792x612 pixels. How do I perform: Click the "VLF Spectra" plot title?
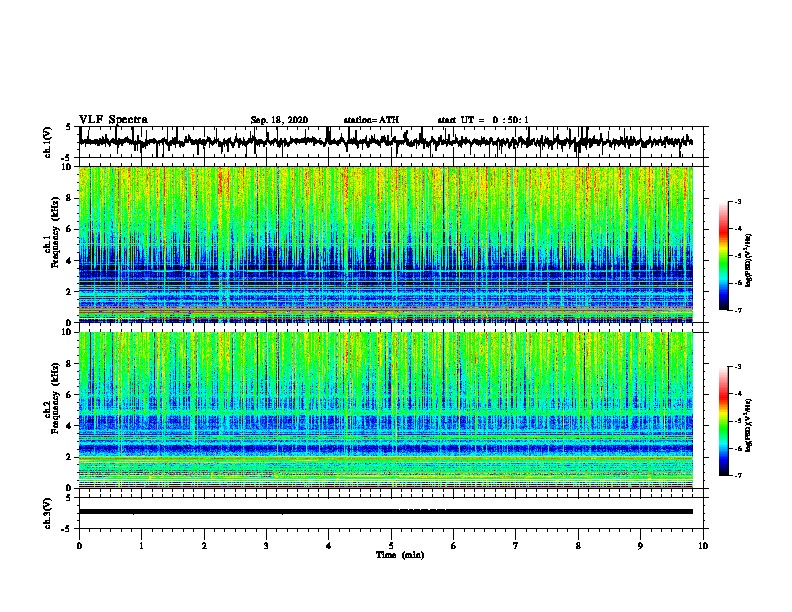(x=113, y=119)
